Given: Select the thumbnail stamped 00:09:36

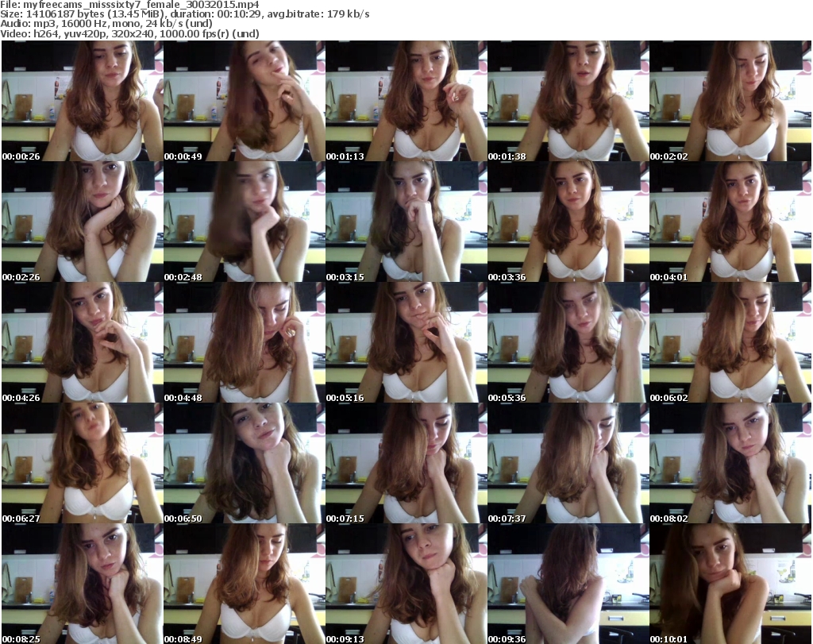Looking at the screenshot, I should pos(568,584).
